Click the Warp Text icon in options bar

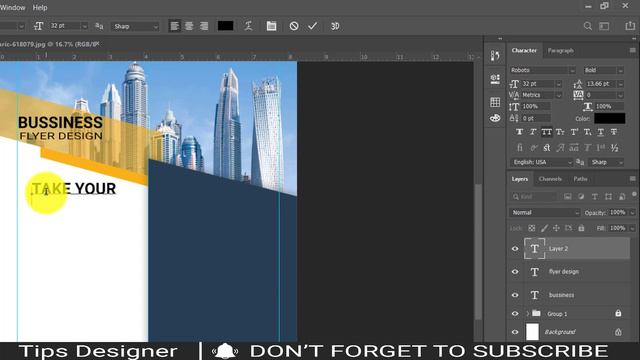tap(248, 26)
